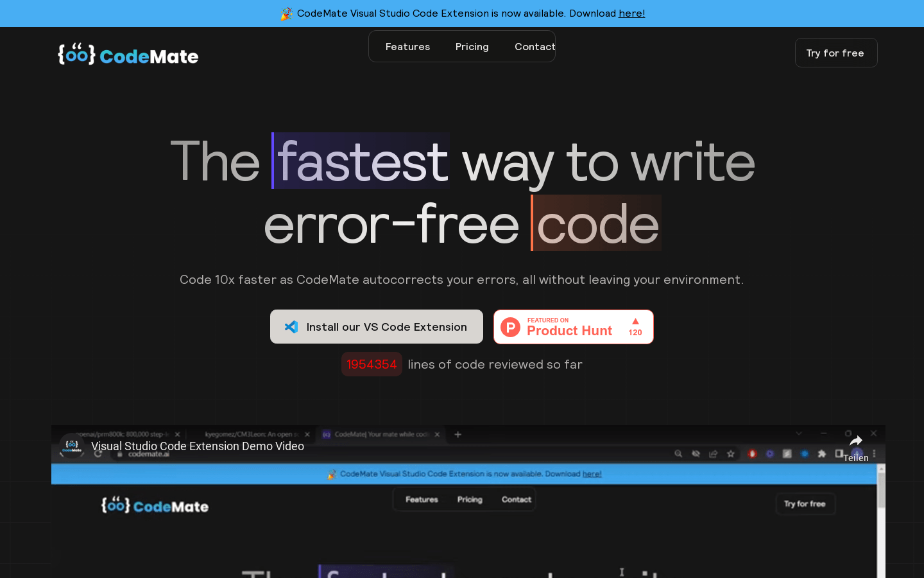Open the Featured on Product Hunt badge
The width and height of the screenshot is (924, 578).
pyautogui.click(x=574, y=327)
